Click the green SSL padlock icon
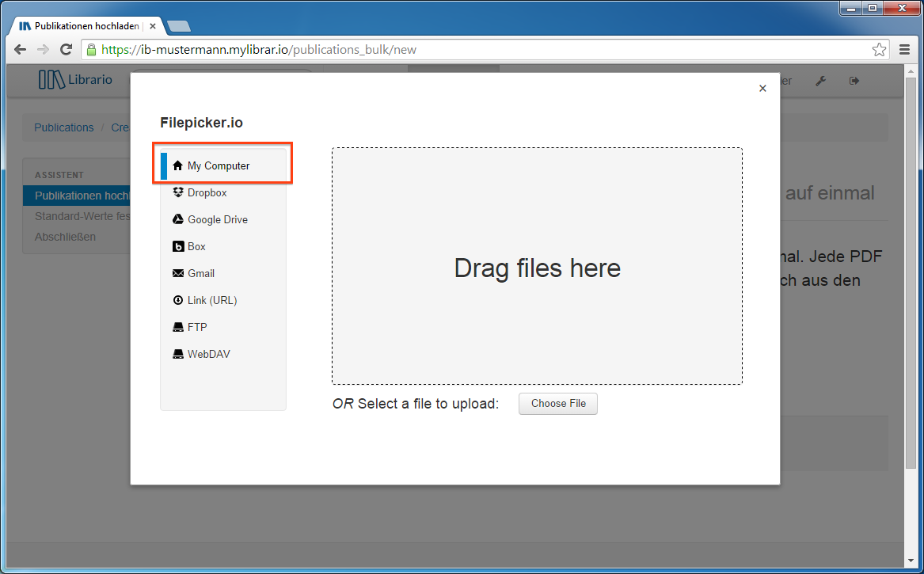Image resolution: width=924 pixels, height=574 pixels. pyautogui.click(x=91, y=50)
